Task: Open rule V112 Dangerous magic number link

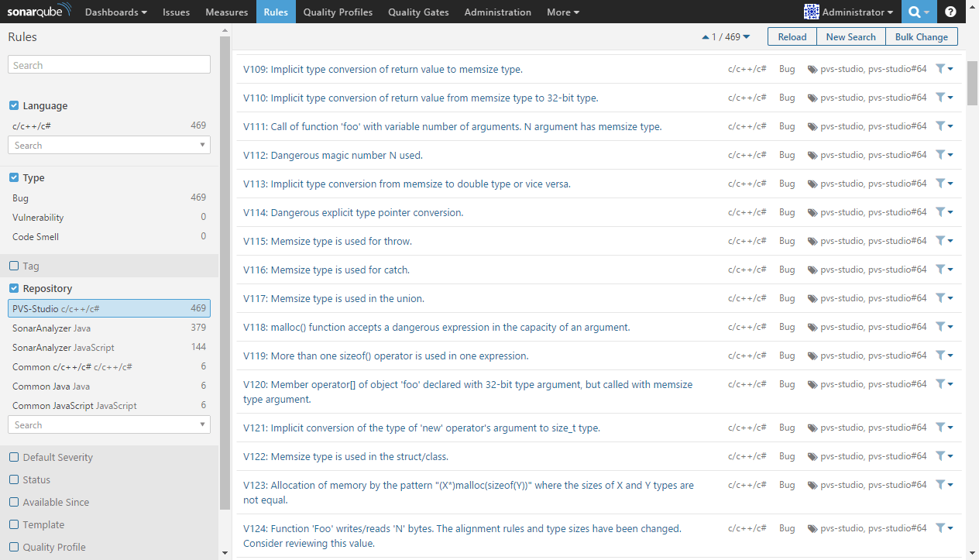Action: 333,155
